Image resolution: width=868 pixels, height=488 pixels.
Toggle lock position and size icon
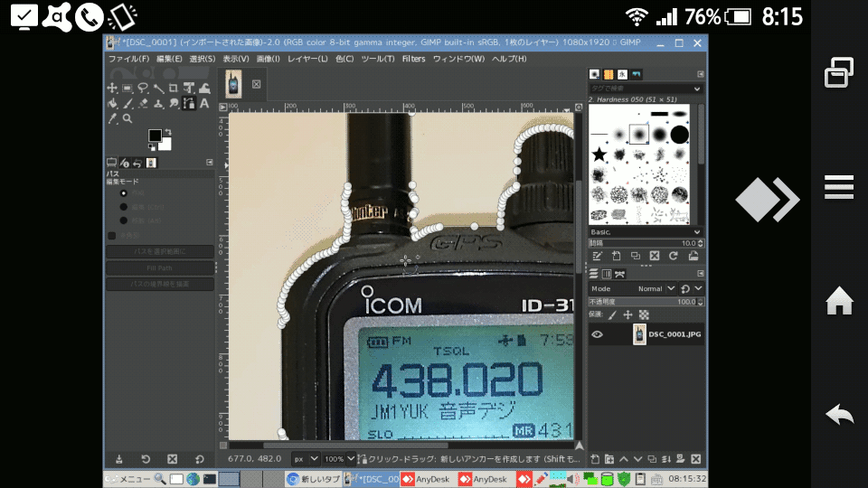click(x=627, y=314)
